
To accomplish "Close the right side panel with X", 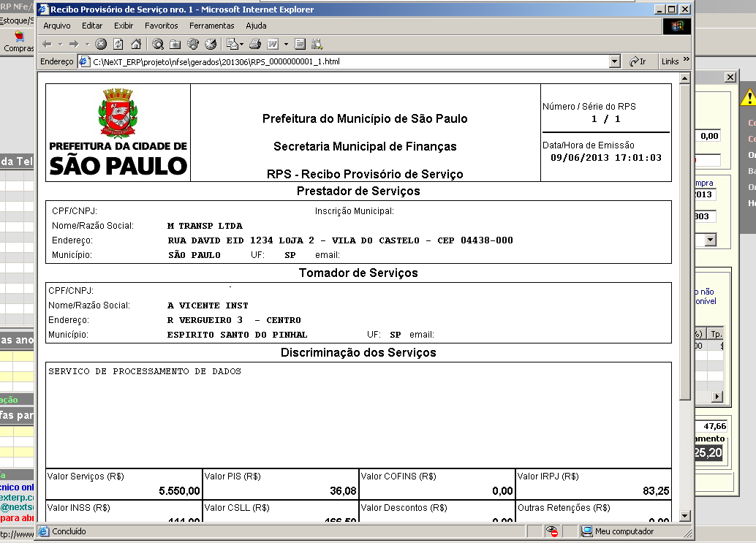I will (730, 77).
